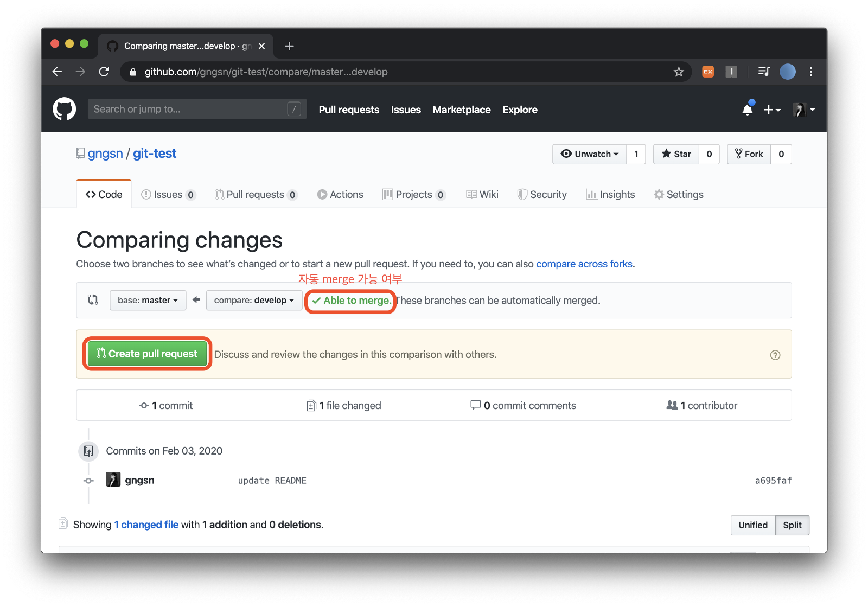Open the gngsn owner link

click(x=105, y=154)
